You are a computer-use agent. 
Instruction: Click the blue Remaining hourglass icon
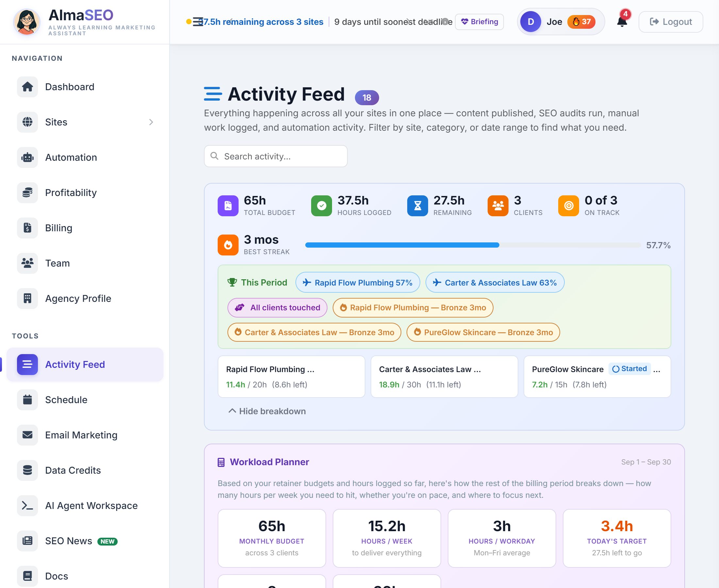tap(418, 205)
